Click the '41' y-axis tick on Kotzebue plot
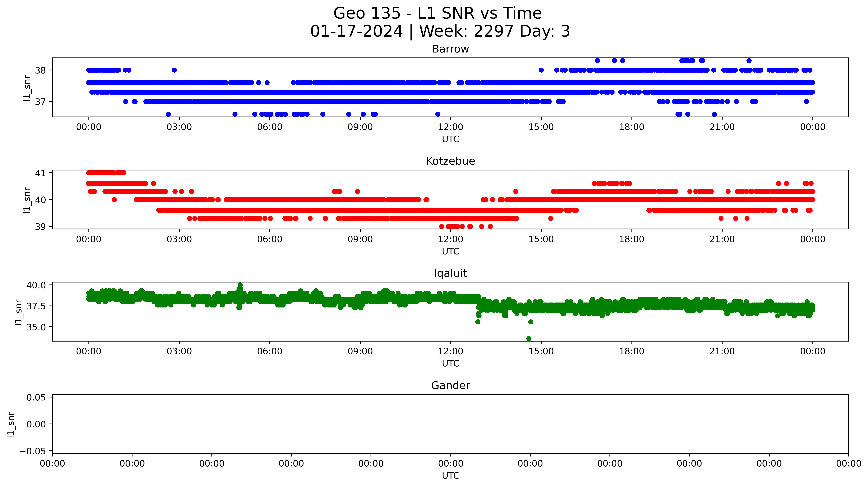Image resolution: width=868 pixels, height=487 pixels. [x=40, y=173]
